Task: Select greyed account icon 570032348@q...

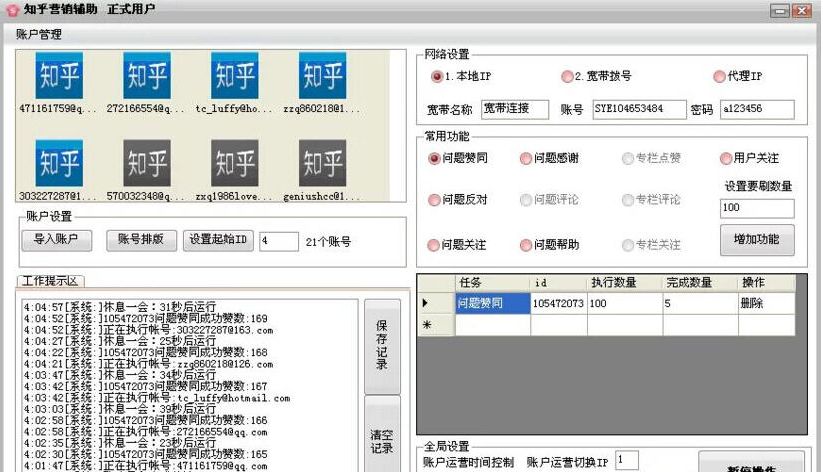Action: (147, 163)
